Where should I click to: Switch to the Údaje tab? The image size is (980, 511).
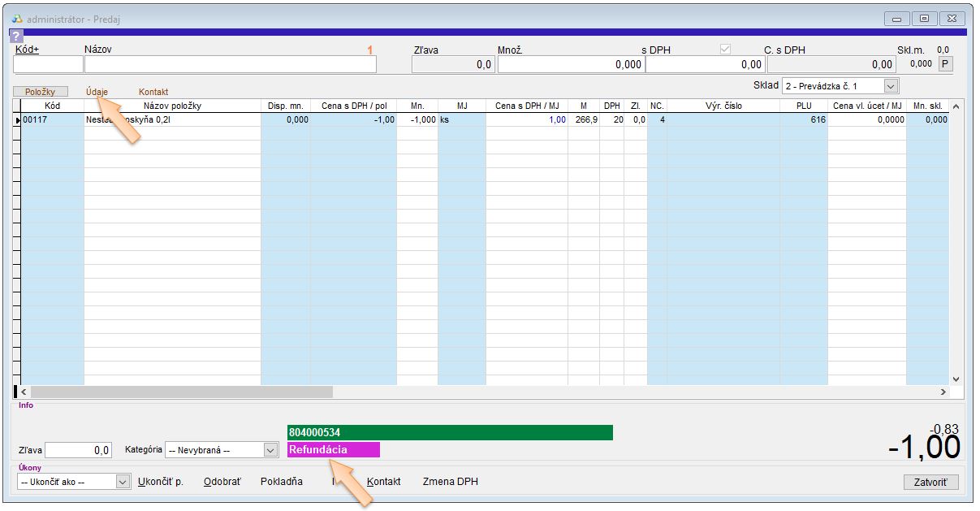tap(97, 92)
